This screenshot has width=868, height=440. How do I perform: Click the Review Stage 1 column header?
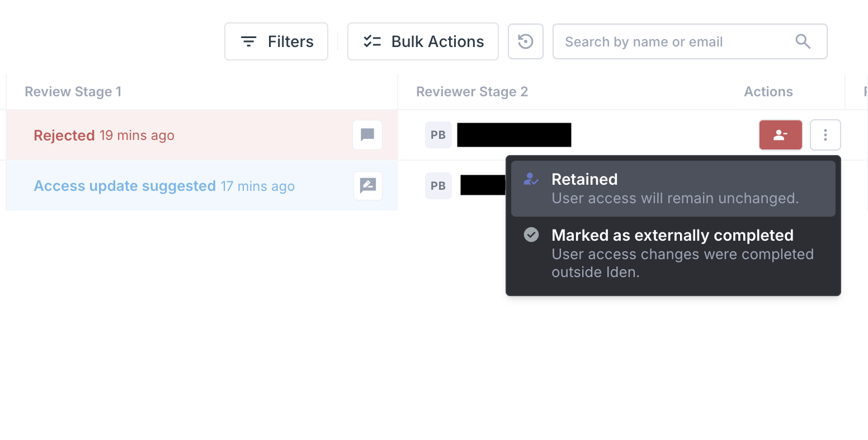pos(73,92)
